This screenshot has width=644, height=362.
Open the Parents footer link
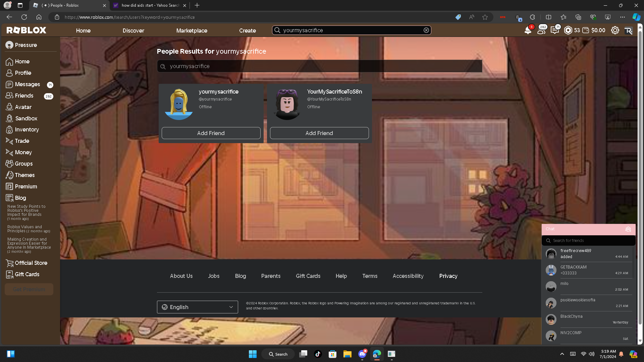271,276
